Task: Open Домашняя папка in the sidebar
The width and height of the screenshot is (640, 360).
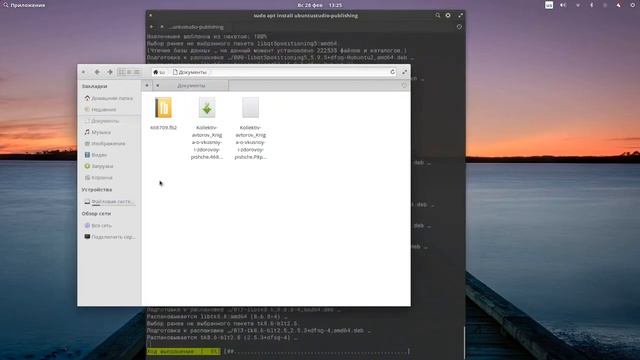Action: [x=109, y=98]
